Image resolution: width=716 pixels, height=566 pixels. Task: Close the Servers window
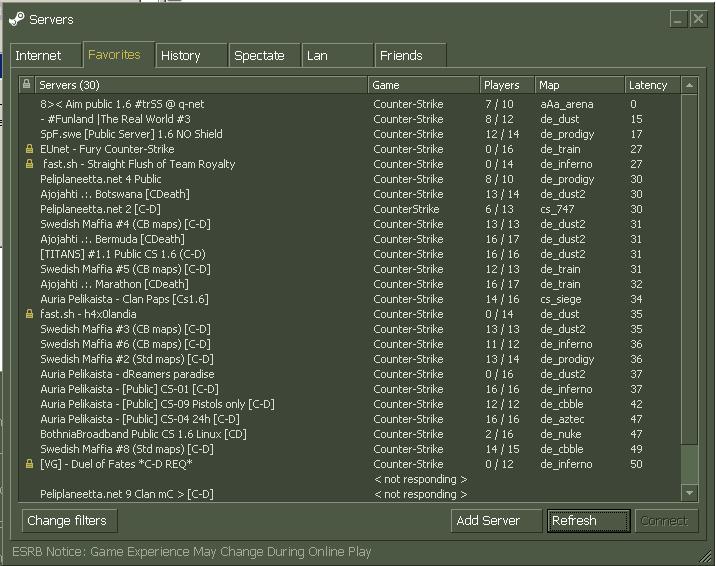coord(698,19)
